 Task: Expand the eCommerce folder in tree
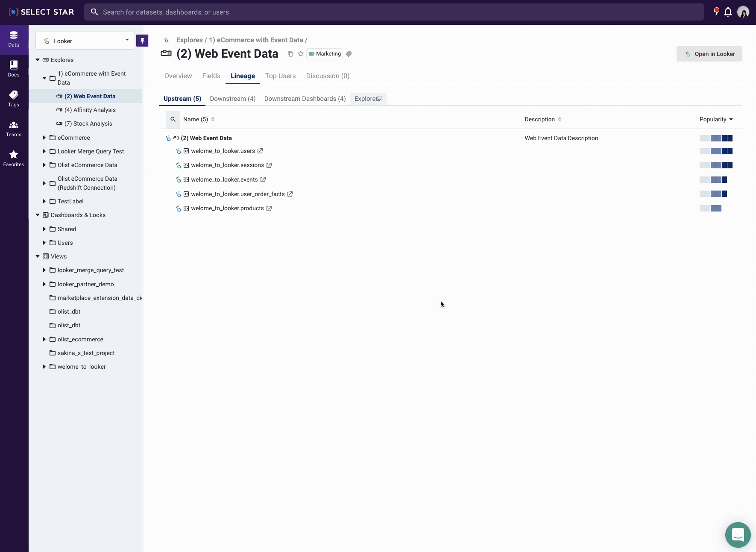[44, 138]
